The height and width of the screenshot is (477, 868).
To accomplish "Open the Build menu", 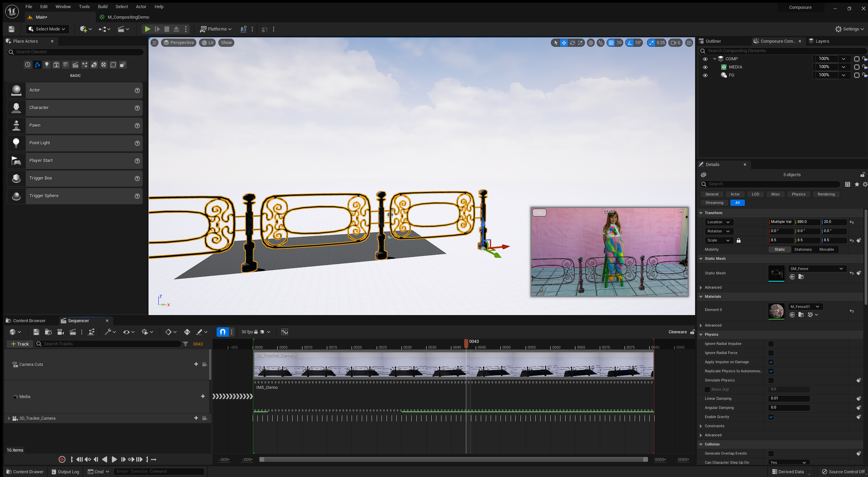I will [x=102, y=6].
